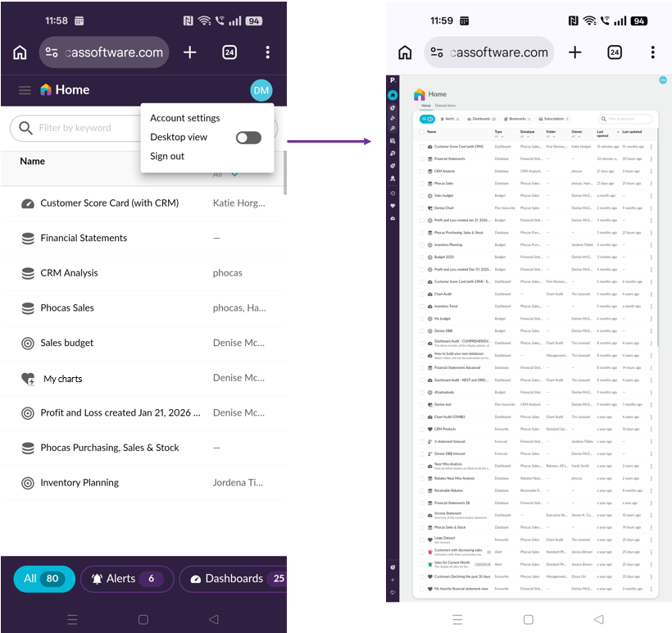Open the Folder column filter dropdown
This screenshot has height=633, width=672.
[554, 136]
